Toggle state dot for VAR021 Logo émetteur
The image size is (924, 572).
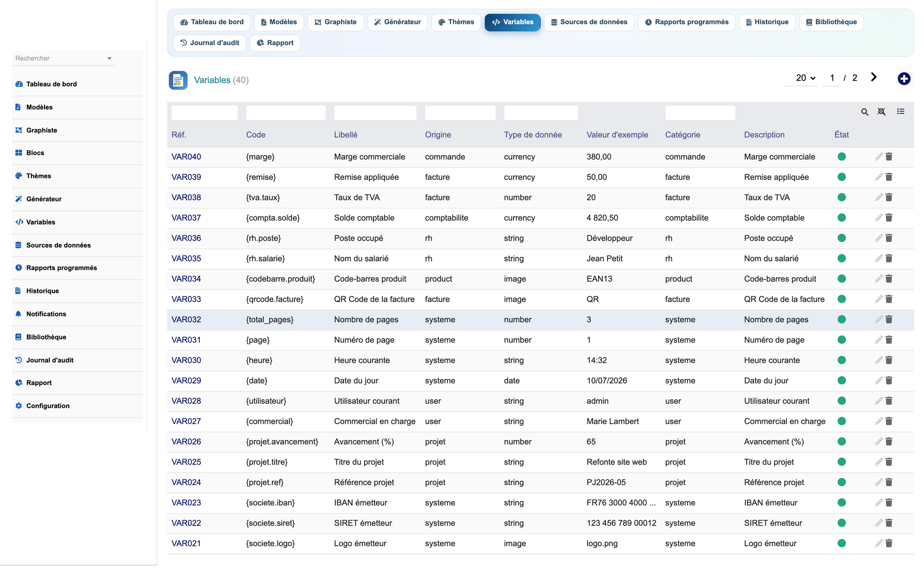point(841,544)
